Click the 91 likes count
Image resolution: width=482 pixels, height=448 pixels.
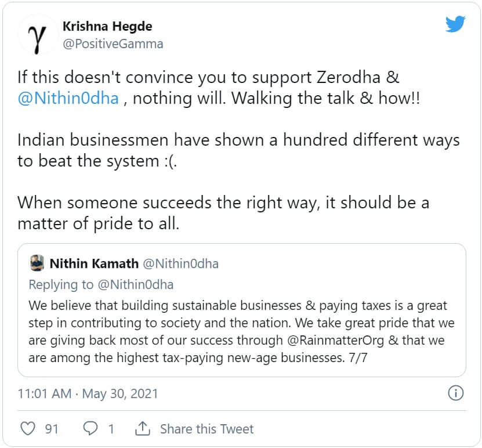(52, 429)
